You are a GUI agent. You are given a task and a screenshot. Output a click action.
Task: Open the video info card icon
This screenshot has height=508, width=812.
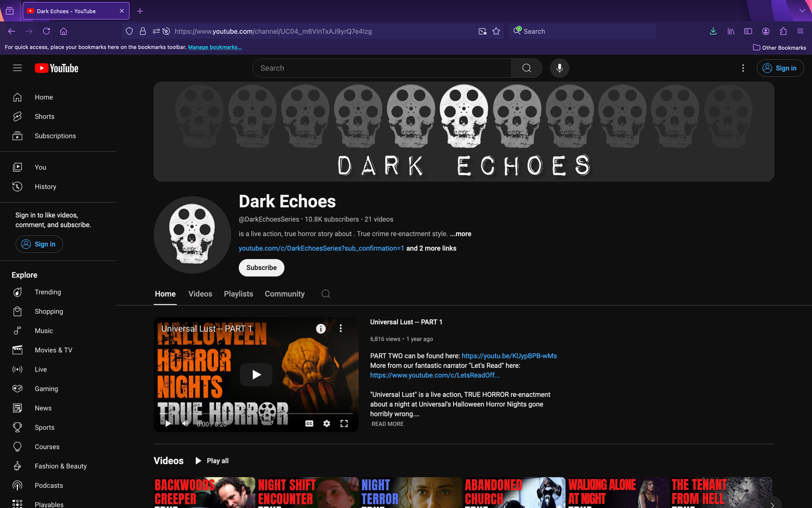321,329
